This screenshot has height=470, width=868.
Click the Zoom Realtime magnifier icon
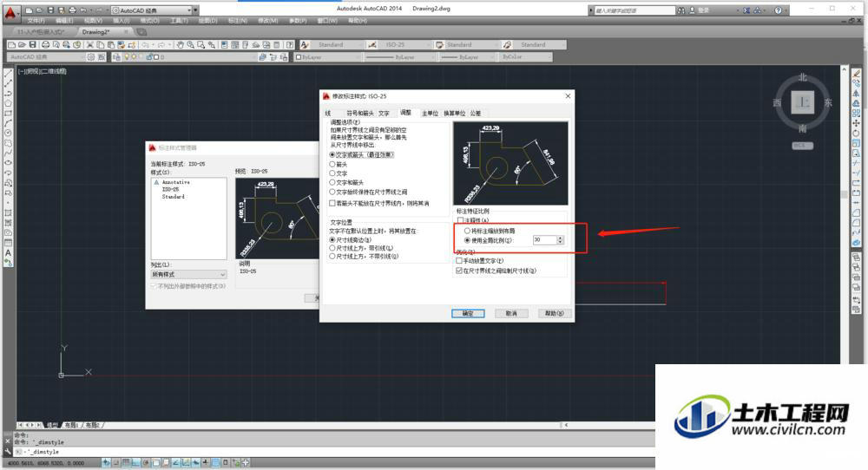(190, 45)
